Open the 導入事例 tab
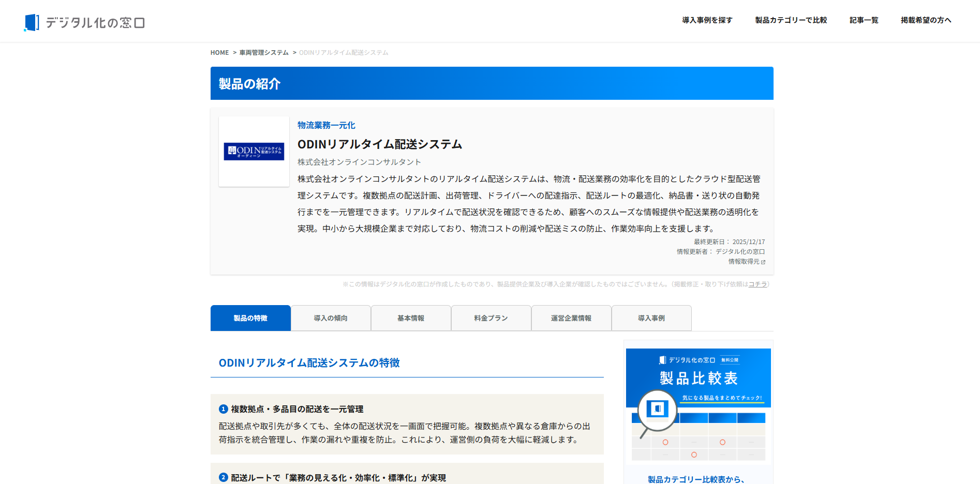Image resolution: width=980 pixels, height=484 pixels. point(651,317)
